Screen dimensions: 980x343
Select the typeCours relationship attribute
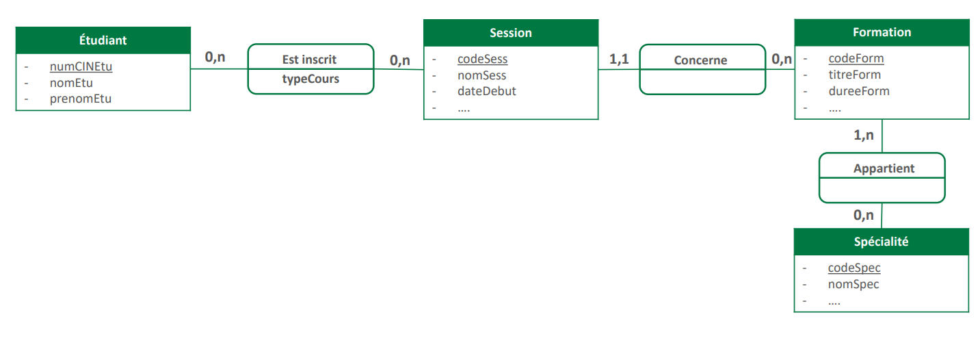[310, 79]
